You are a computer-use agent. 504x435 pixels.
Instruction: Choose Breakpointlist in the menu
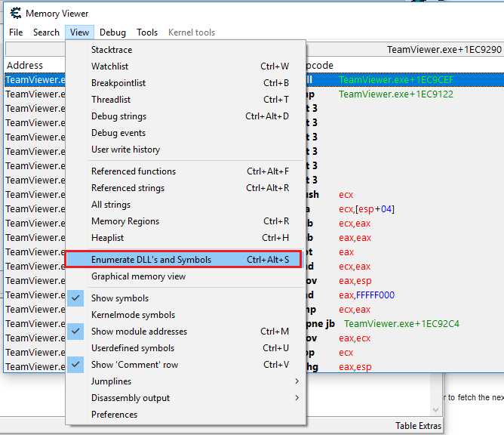[x=186, y=83]
